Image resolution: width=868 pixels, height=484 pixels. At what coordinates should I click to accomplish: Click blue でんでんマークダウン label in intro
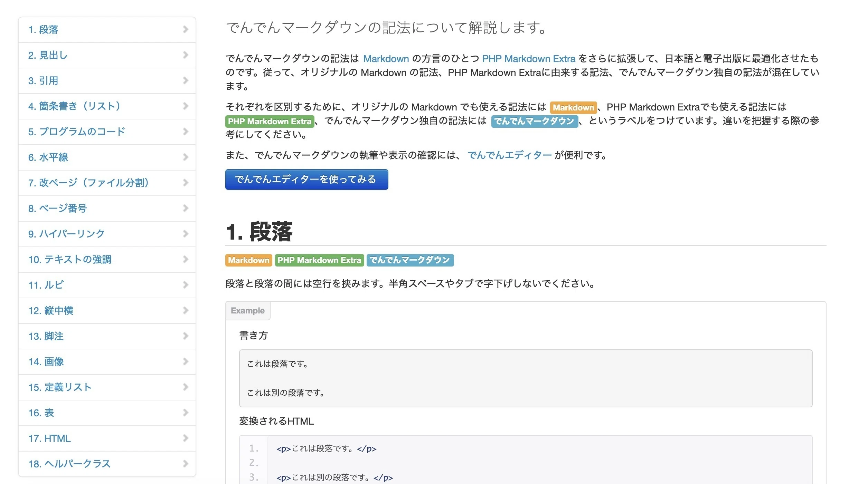coord(535,121)
